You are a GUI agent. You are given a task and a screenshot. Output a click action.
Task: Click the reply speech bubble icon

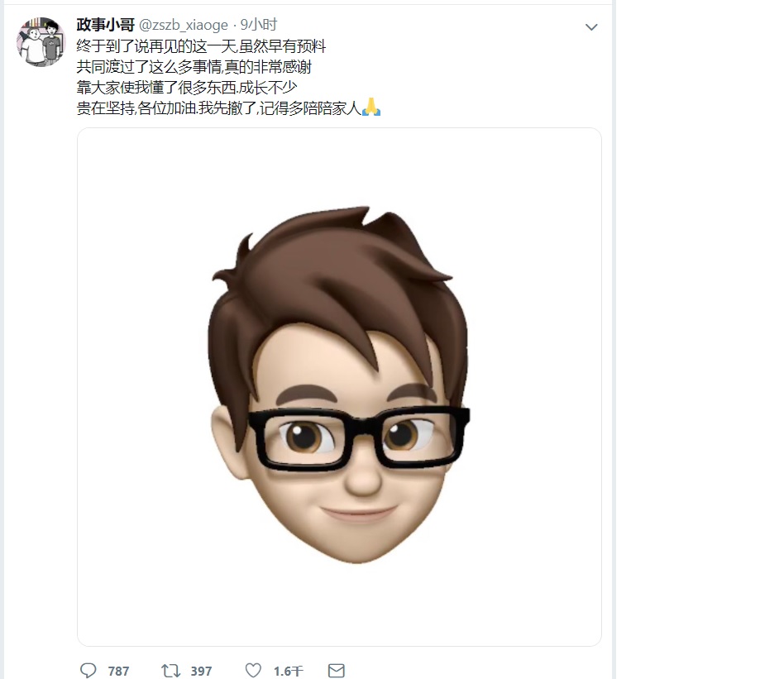tap(88, 670)
